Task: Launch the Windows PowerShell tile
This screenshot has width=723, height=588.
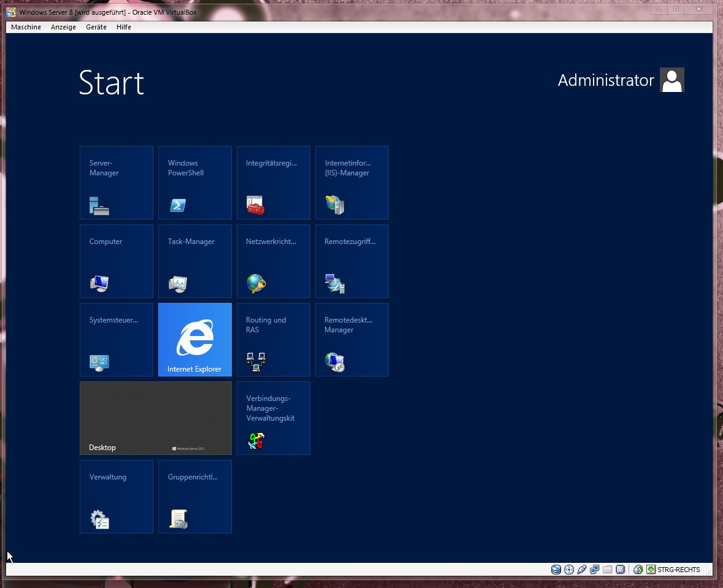Action: [195, 183]
